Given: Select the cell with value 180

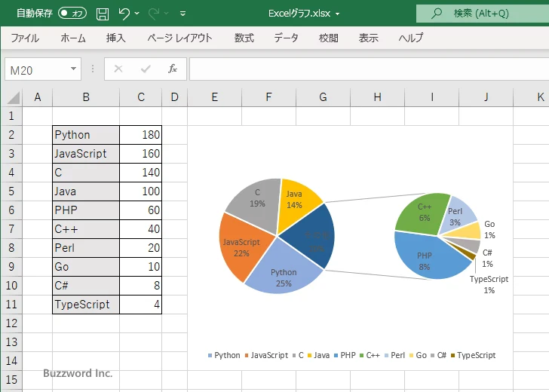Looking at the screenshot, I should [x=141, y=135].
